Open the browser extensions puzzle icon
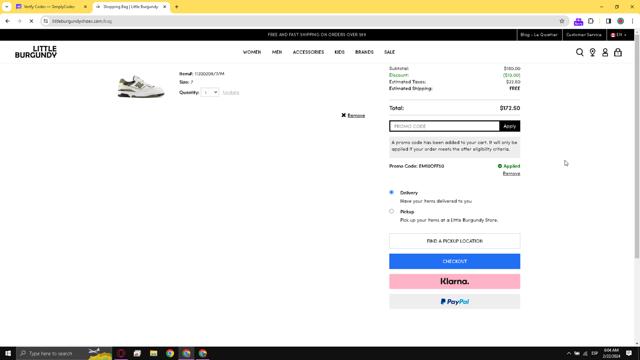 (x=591, y=21)
